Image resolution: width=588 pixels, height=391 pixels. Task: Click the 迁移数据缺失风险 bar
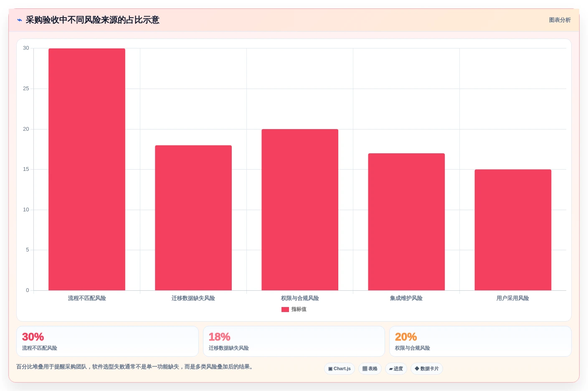tap(193, 218)
